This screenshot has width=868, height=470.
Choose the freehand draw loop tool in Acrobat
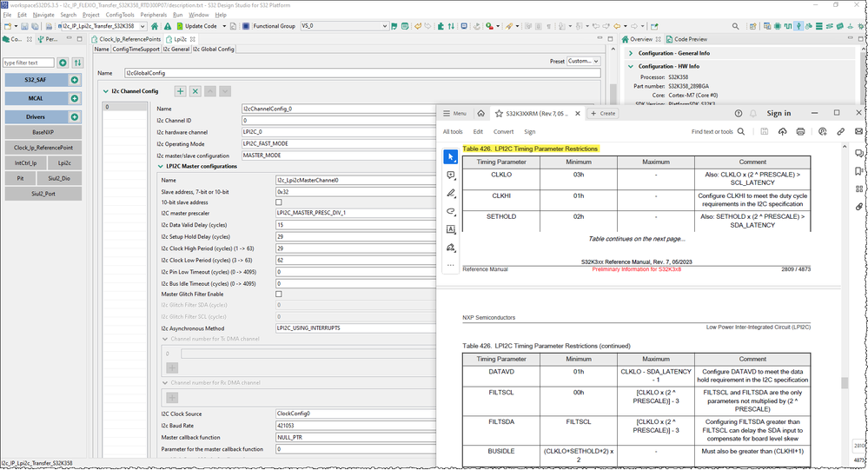tap(451, 211)
